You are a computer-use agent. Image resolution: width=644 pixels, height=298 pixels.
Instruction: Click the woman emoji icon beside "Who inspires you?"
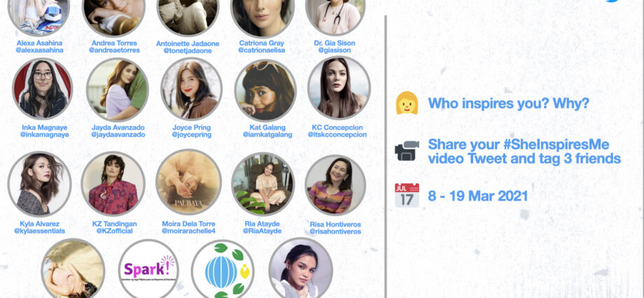[407, 103]
